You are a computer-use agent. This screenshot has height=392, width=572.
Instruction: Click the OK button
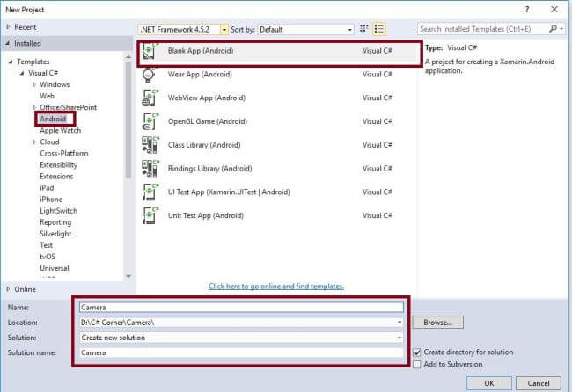489,383
